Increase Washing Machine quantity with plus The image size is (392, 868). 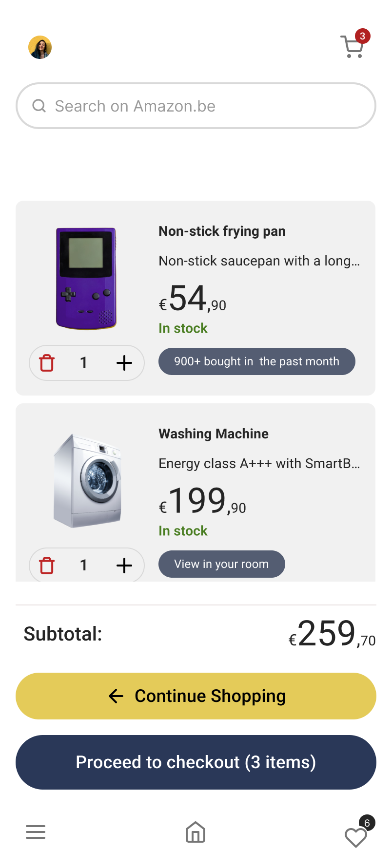point(124,566)
